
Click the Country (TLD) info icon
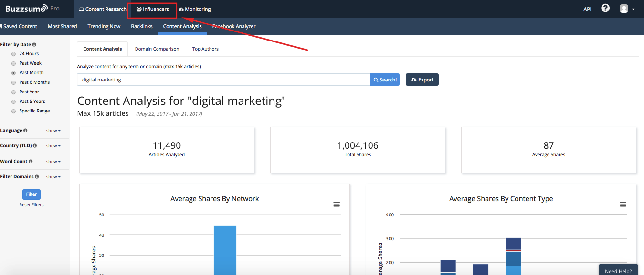35,146
